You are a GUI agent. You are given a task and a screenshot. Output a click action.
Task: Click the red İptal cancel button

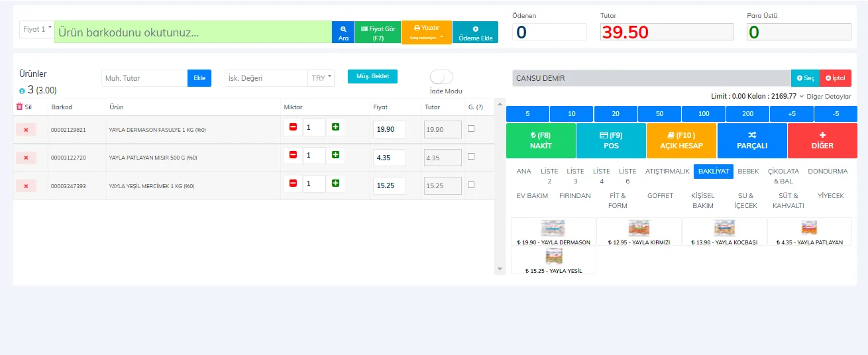pyautogui.click(x=836, y=78)
